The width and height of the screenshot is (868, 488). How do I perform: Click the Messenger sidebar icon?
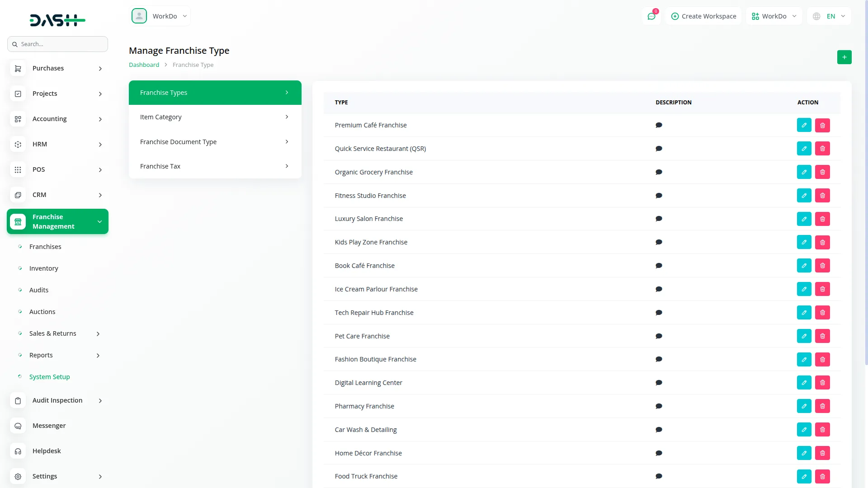[x=18, y=426]
